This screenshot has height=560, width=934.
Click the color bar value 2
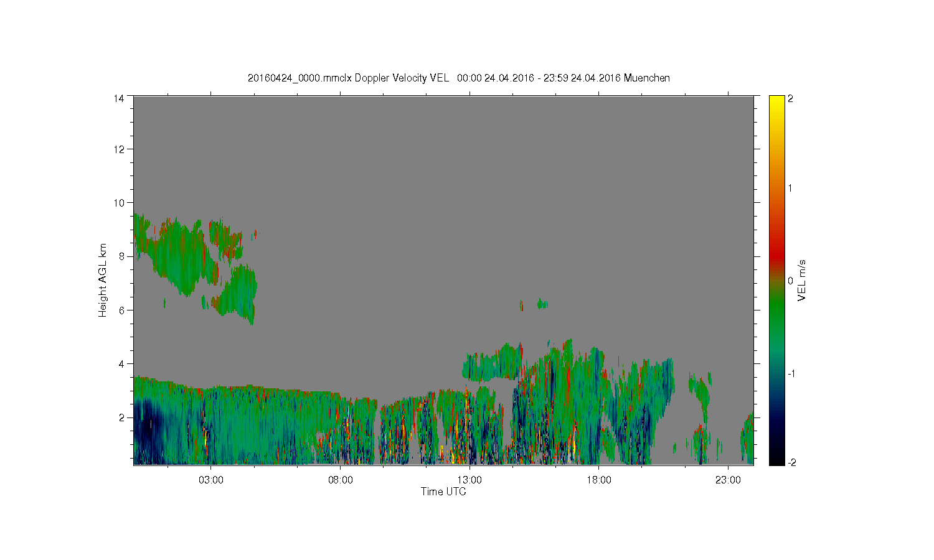790,98
